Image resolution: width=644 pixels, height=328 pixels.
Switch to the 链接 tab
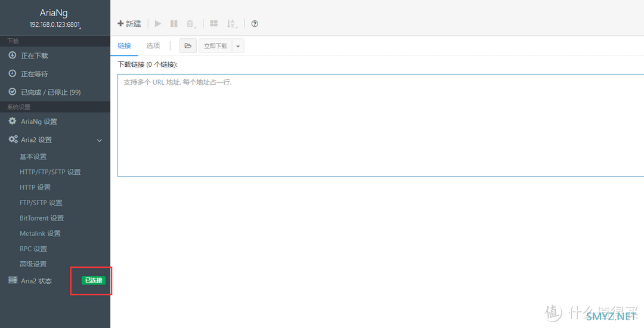pyautogui.click(x=125, y=45)
